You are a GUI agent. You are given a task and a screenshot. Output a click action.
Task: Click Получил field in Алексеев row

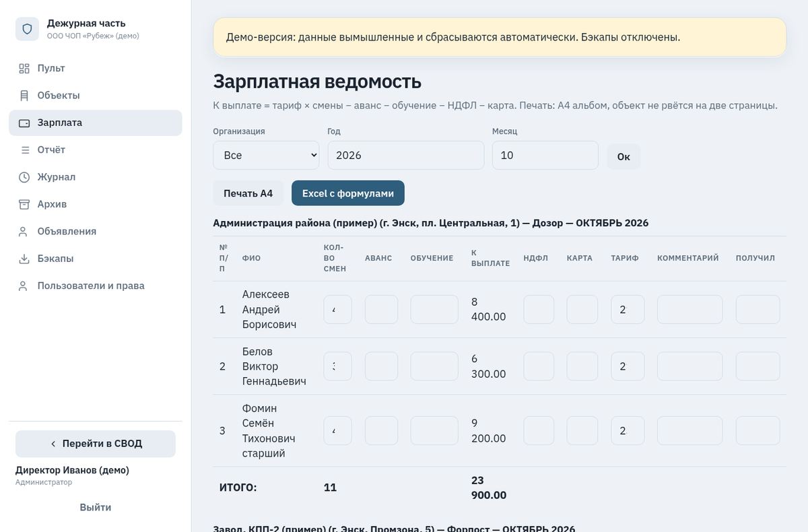coord(758,310)
